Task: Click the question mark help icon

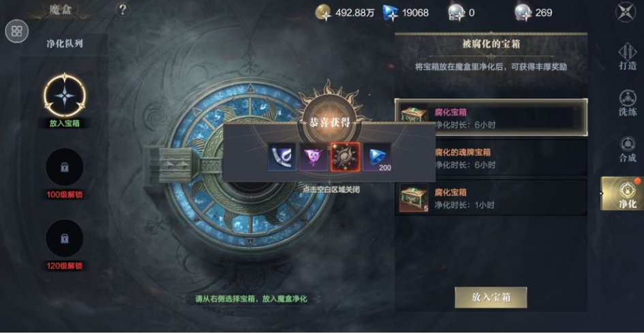Action: tap(123, 10)
